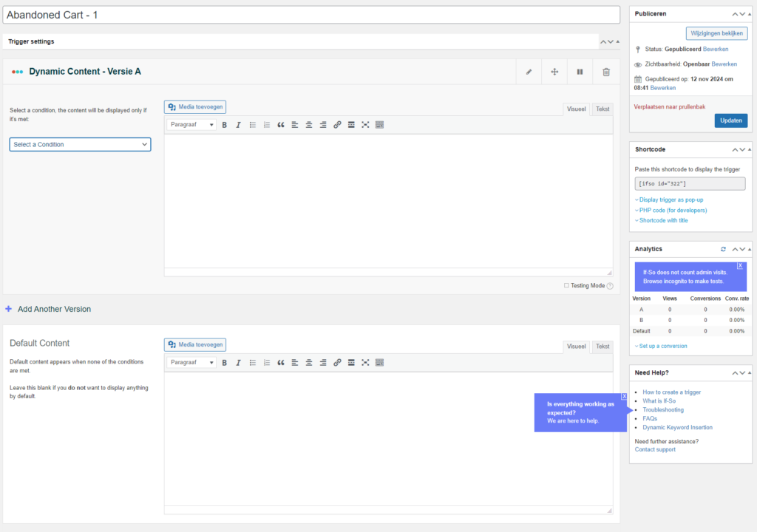Image resolution: width=757 pixels, height=532 pixels.
Task: Toggle italic in Default Content editor
Action: click(239, 363)
